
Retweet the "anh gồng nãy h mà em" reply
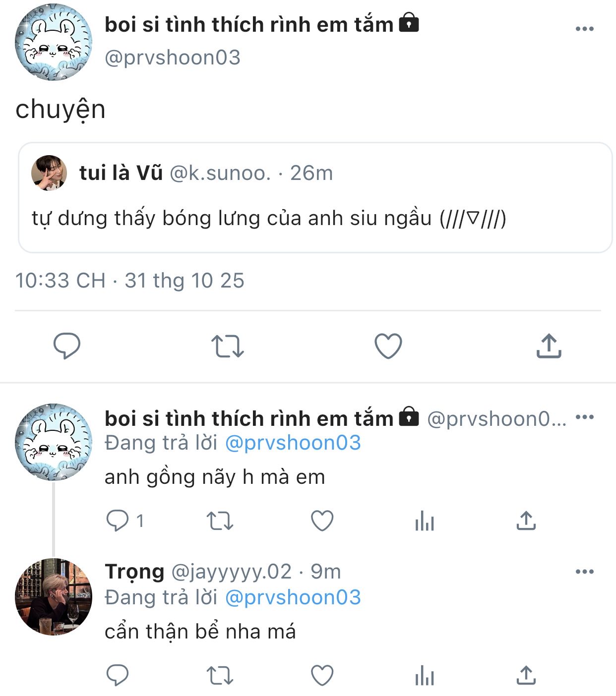pyautogui.click(x=220, y=521)
